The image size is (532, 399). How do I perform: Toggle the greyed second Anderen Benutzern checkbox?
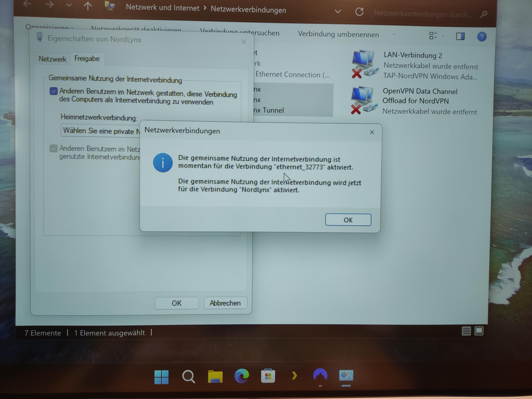[53, 148]
